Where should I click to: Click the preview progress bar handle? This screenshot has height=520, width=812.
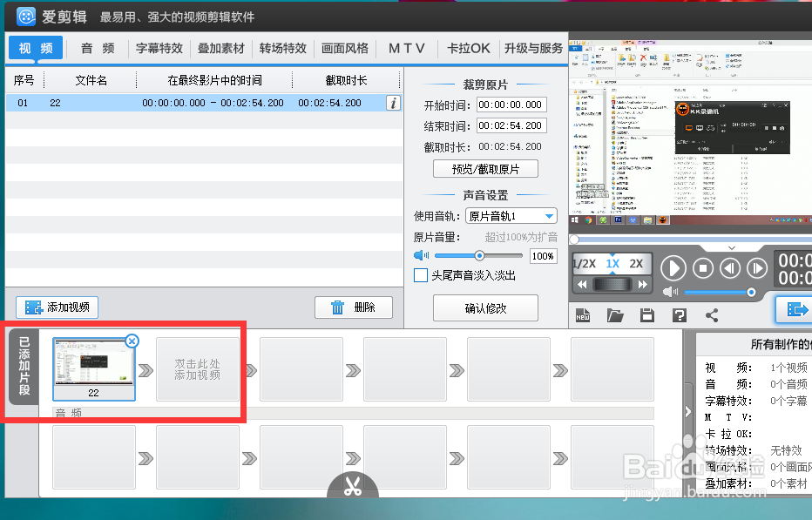coord(574,240)
